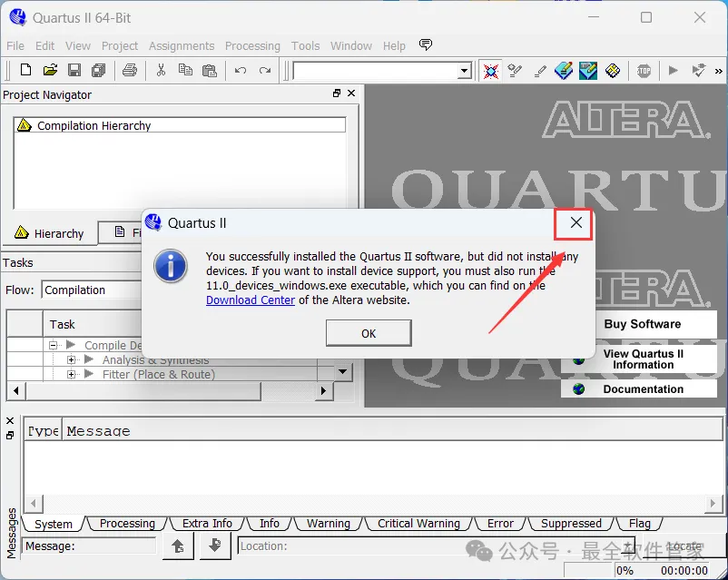Click the checkmark pencil icon beside the red-blue X

[x=515, y=71]
